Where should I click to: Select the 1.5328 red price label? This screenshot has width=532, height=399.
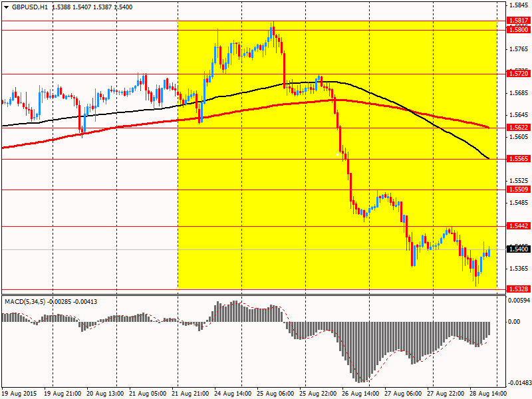coord(518,289)
